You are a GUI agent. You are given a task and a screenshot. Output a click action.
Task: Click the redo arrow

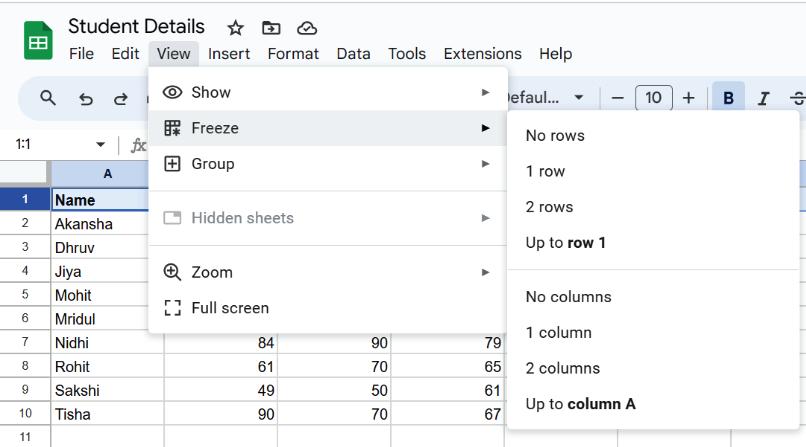pyautogui.click(x=121, y=98)
